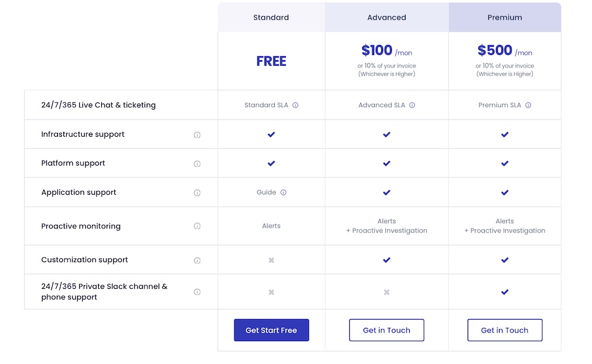Open Private Slack channel info icon

tap(197, 292)
